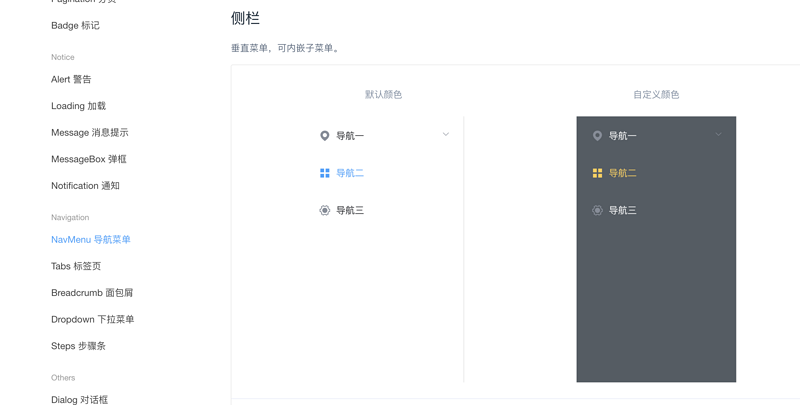Open Dropdown 下拉菜单 docs page

[x=92, y=319]
